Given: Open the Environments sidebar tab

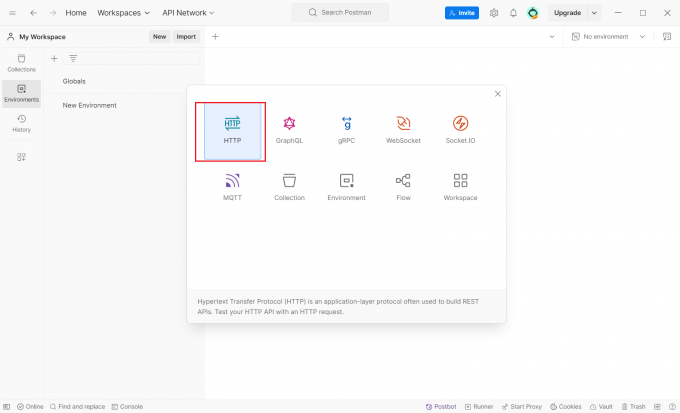Looking at the screenshot, I should pyautogui.click(x=21, y=93).
